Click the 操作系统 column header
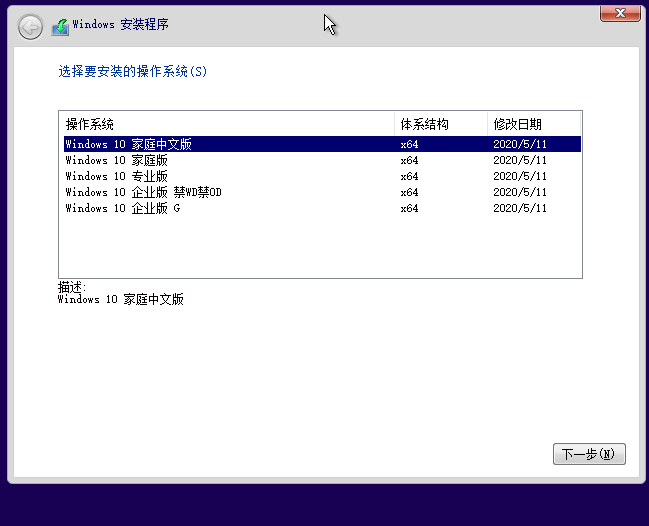 pyautogui.click(x=226, y=124)
